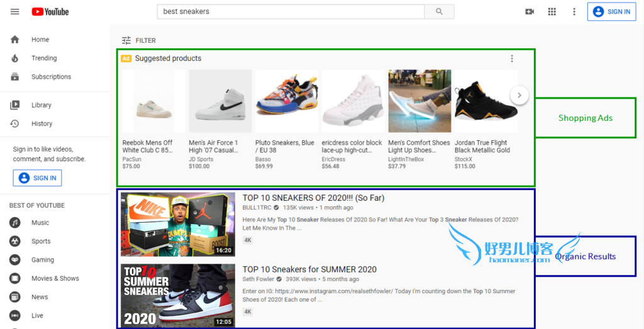The width and height of the screenshot is (644, 329).
Task: Click the StockX seller name
Action: 463,159
